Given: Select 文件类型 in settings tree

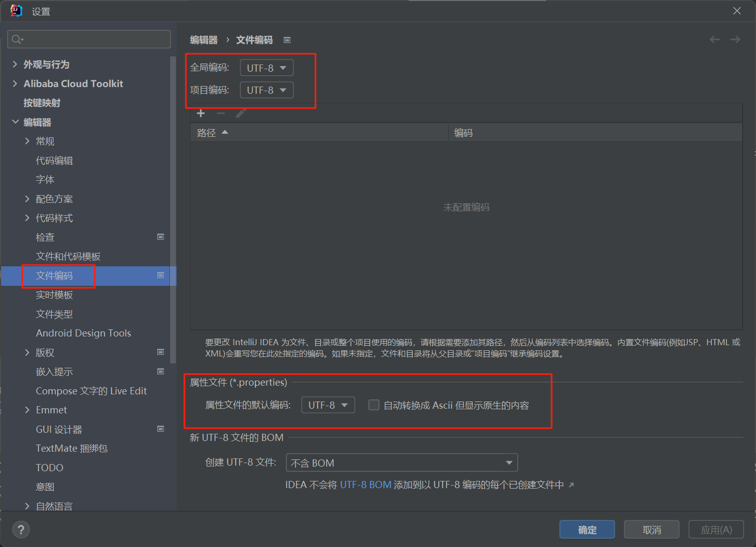Looking at the screenshot, I should click(x=54, y=314).
